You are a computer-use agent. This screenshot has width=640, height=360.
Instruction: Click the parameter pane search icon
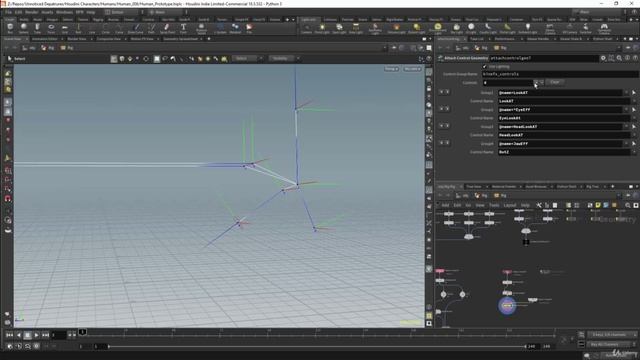click(x=619, y=58)
